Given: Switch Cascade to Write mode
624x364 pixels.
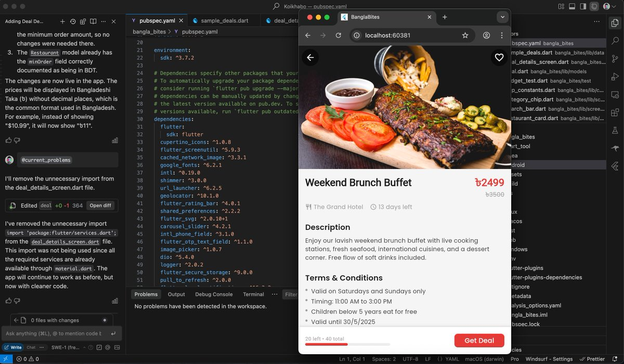Looking at the screenshot, I should 13,347.
